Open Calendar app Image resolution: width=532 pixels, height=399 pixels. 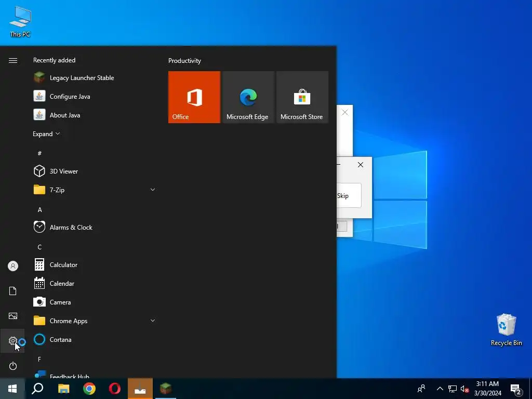(95, 283)
